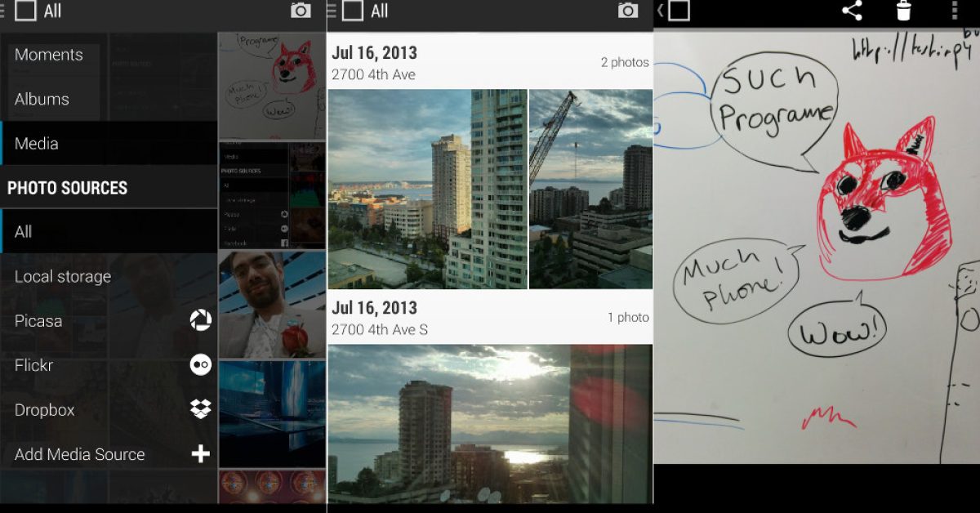
Task: Open the camera from the left screen header
Action: coord(301,11)
